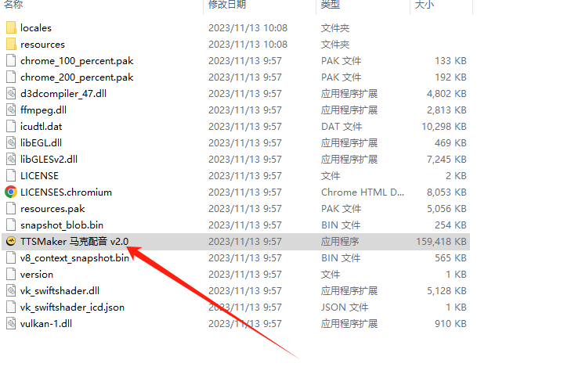Select icudtl.dat file name
The image size is (571, 392).
coord(42,126)
